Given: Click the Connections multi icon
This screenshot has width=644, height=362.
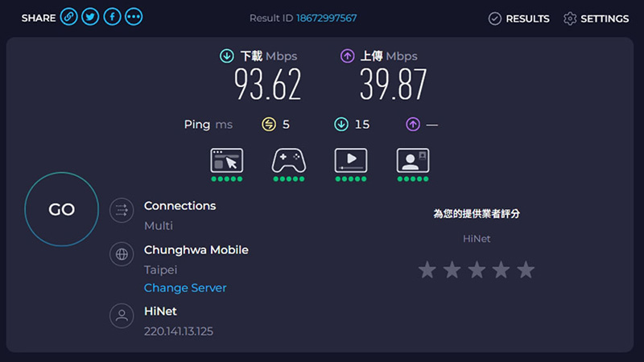Looking at the screenshot, I should pos(122,211).
